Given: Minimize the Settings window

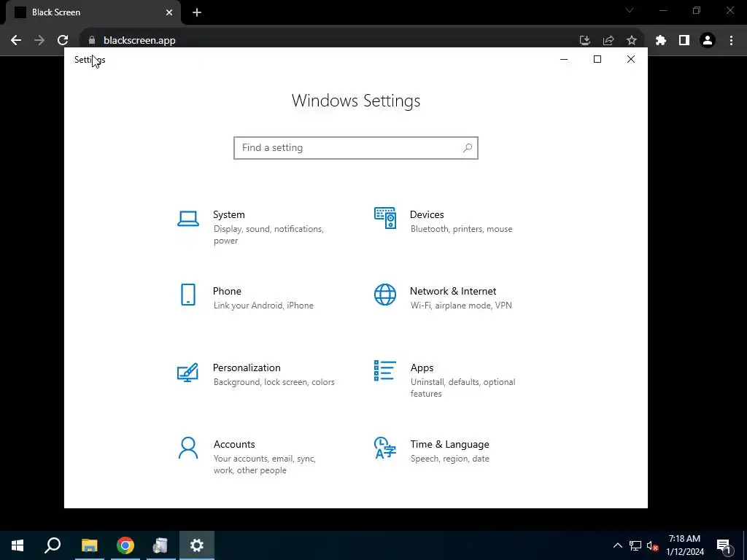Looking at the screenshot, I should 564,59.
